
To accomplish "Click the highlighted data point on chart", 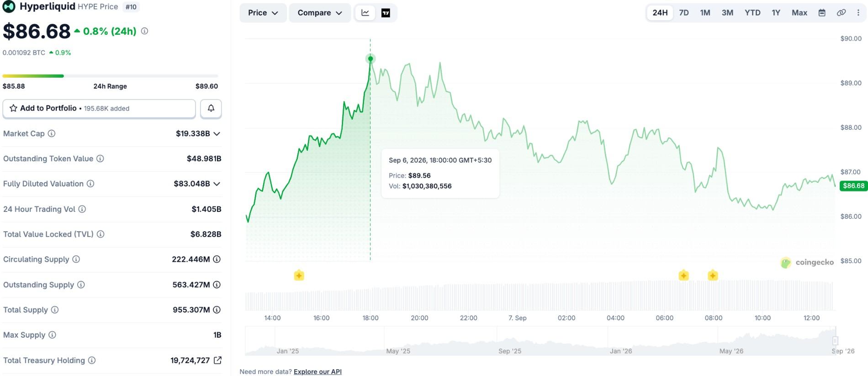I will (370, 58).
